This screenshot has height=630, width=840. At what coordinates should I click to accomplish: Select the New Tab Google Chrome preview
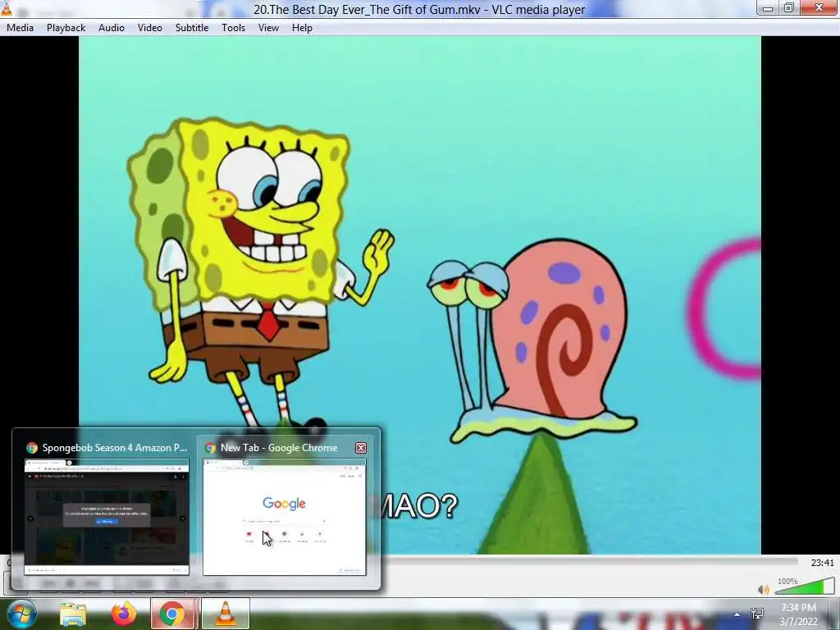click(285, 517)
